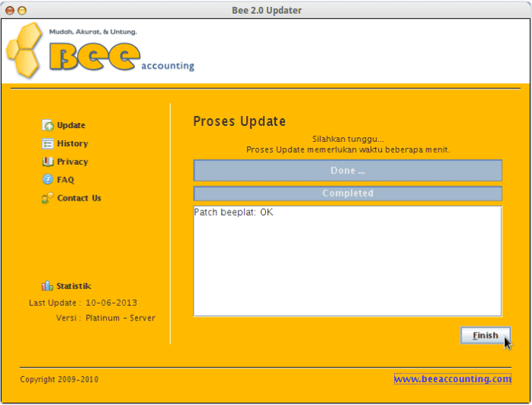Open the FAQ menu item
The image size is (532, 405).
pos(66,179)
